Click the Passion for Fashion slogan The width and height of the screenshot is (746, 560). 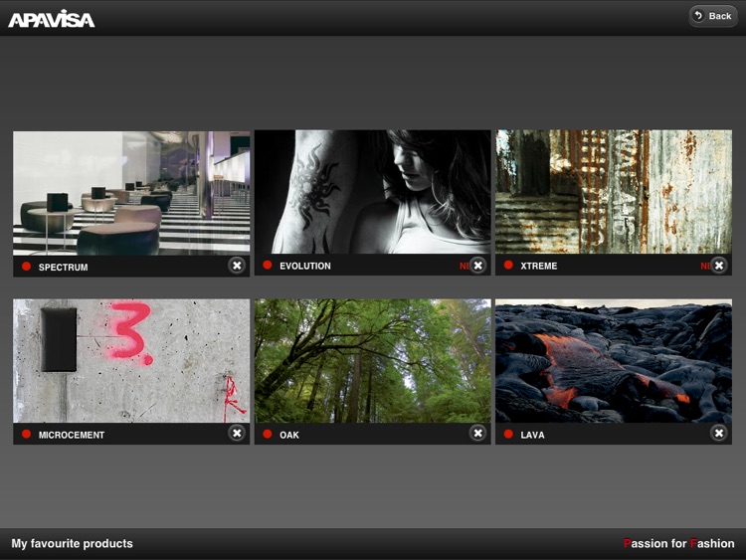click(679, 543)
